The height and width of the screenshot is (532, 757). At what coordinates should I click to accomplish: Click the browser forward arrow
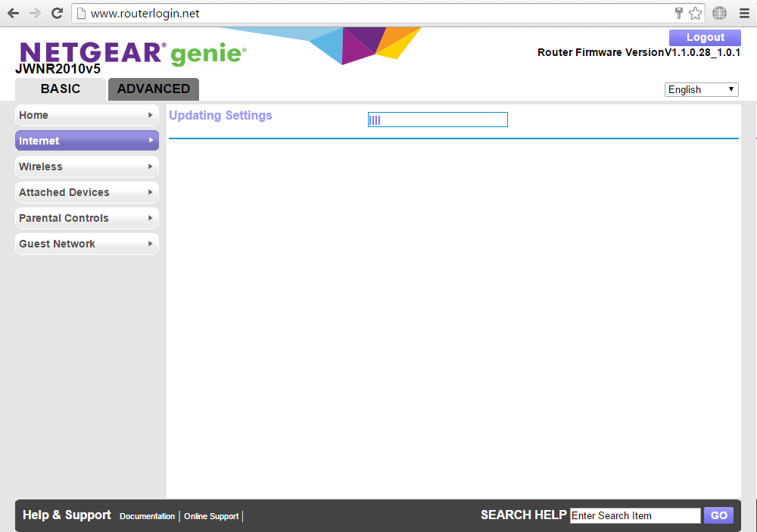click(x=35, y=13)
